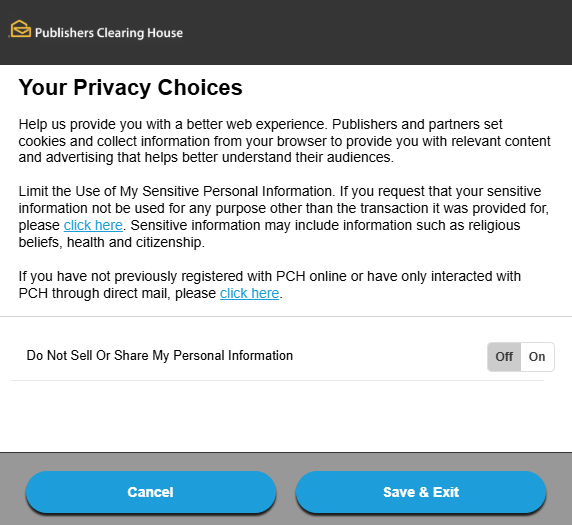Click 'relevant content' in the first paragraph

point(501,141)
